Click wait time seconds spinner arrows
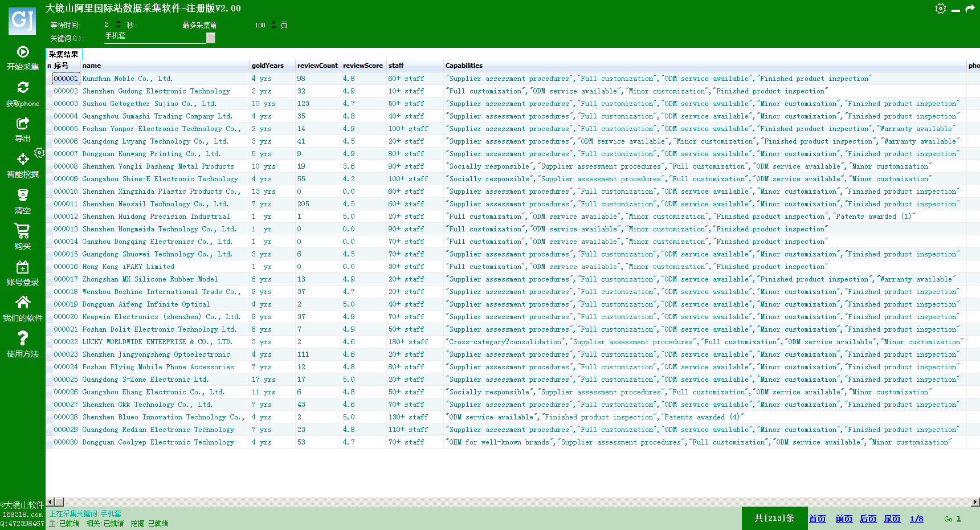 click(118, 25)
